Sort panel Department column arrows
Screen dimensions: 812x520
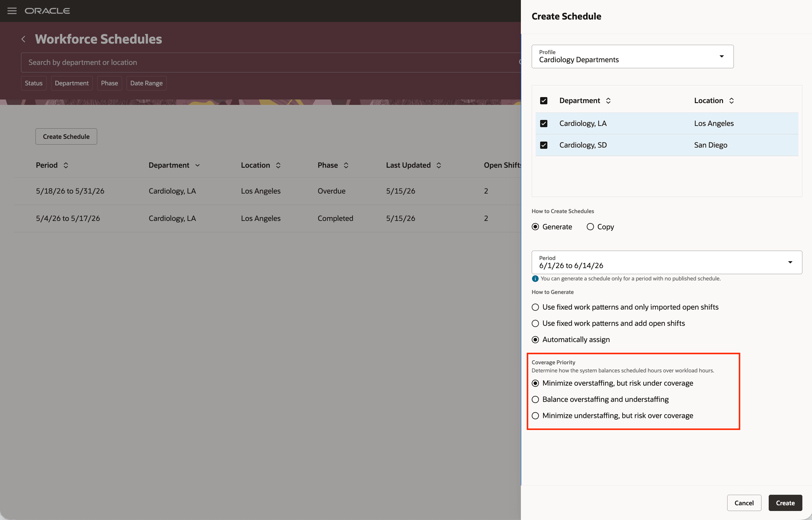point(608,101)
